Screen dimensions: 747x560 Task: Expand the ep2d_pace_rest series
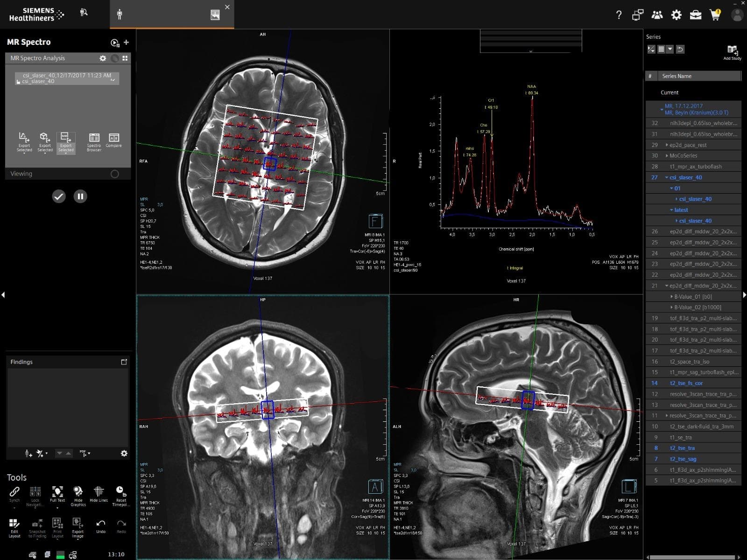[667, 145]
